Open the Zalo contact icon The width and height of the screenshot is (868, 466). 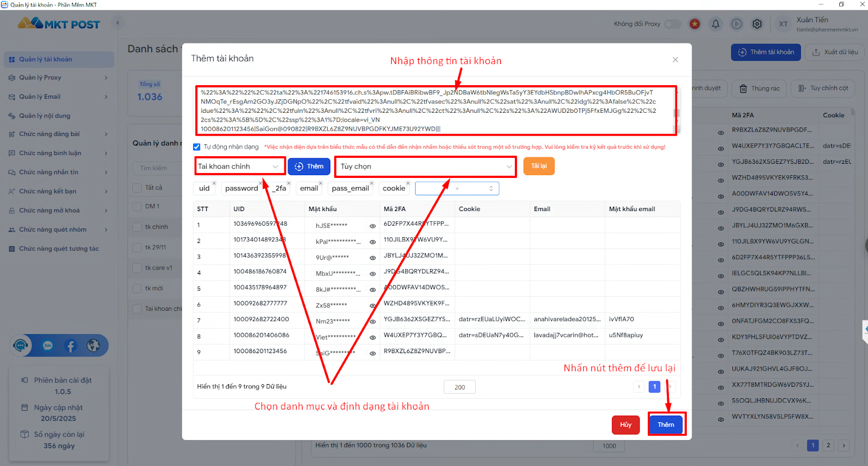click(x=48, y=346)
